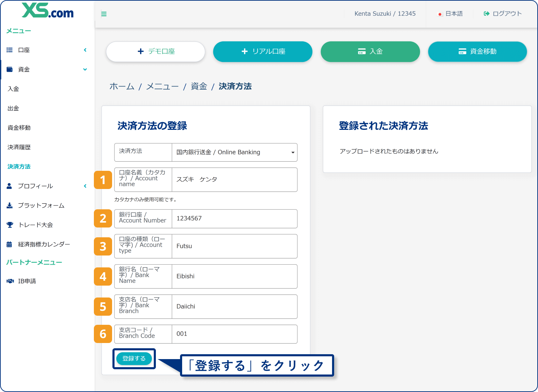
Task: Click the person icon beside プロフィール
Action: click(9, 186)
